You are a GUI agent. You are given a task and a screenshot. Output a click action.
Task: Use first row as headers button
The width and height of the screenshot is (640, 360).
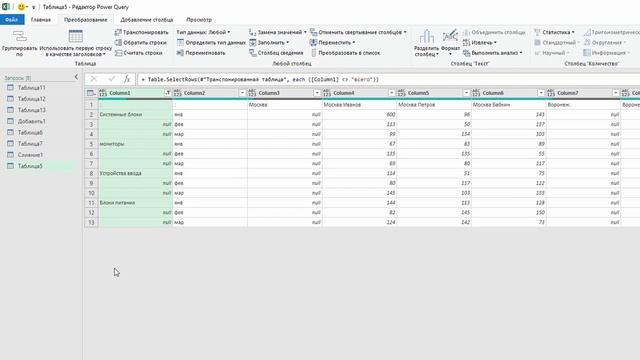pos(76,43)
